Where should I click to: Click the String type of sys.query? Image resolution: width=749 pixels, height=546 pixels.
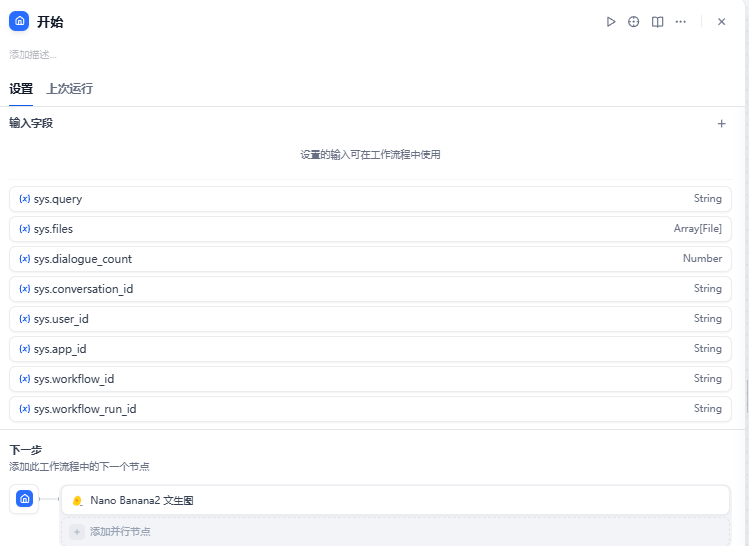(707, 199)
